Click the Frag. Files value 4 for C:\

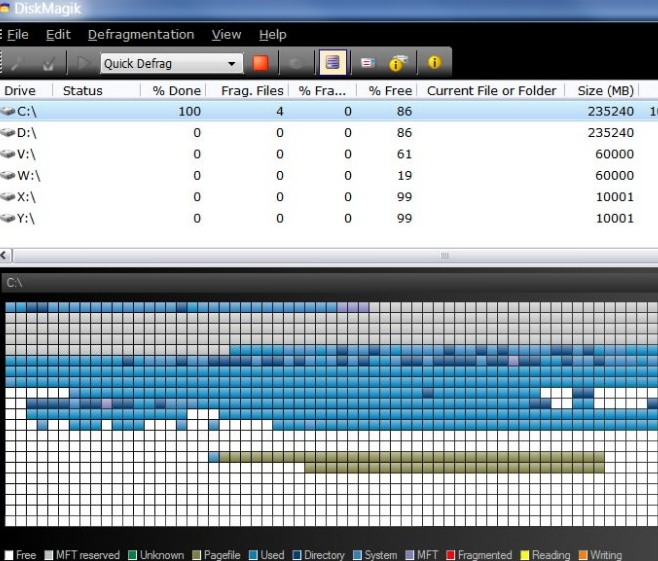coord(280,111)
